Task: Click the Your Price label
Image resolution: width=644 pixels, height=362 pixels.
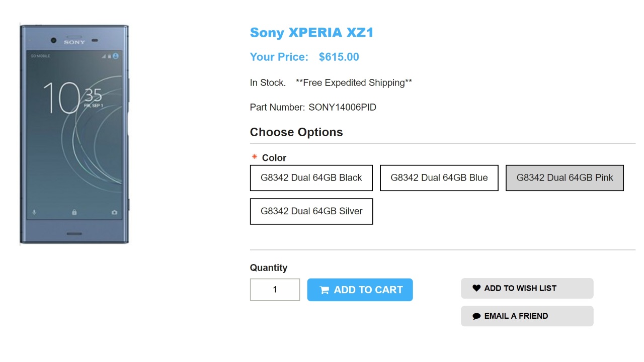Action: (x=279, y=57)
